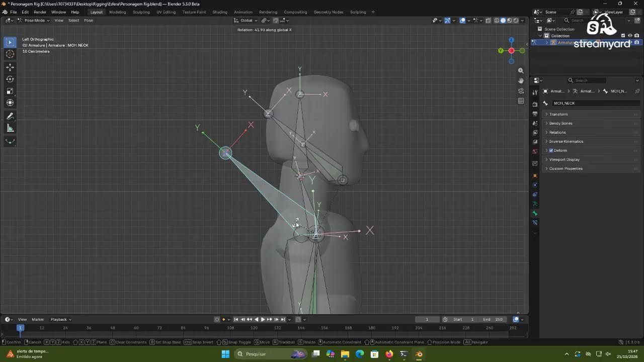Open the Bone Constraints properties tab
This screenshot has height=362, width=644.
pos(535,222)
